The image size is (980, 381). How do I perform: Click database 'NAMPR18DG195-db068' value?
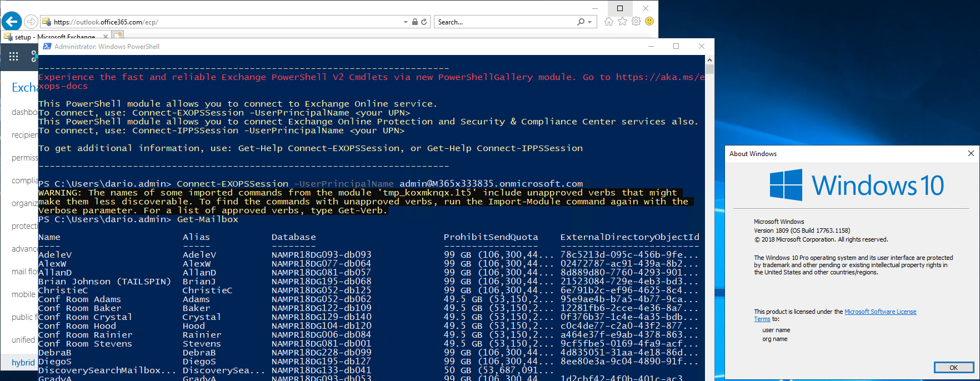pyautogui.click(x=321, y=282)
